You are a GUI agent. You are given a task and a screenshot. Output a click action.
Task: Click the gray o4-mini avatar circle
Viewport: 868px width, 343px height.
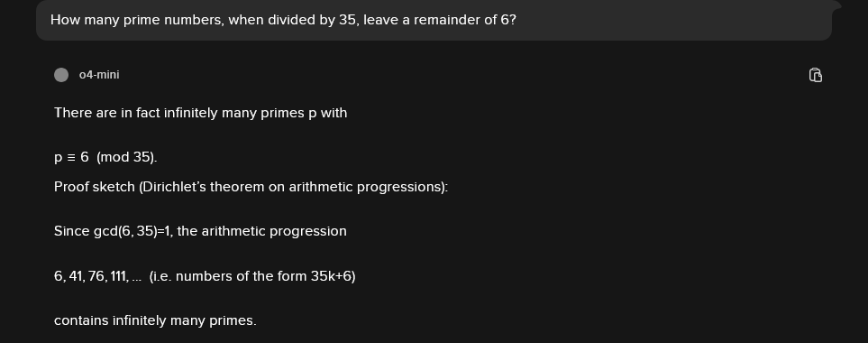point(61,75)
